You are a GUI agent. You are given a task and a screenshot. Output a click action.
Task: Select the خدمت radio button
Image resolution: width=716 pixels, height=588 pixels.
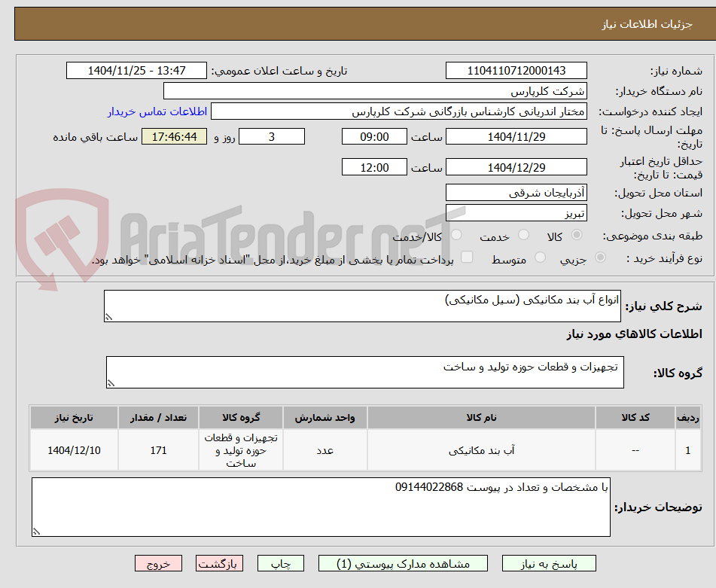click(524, 235)
